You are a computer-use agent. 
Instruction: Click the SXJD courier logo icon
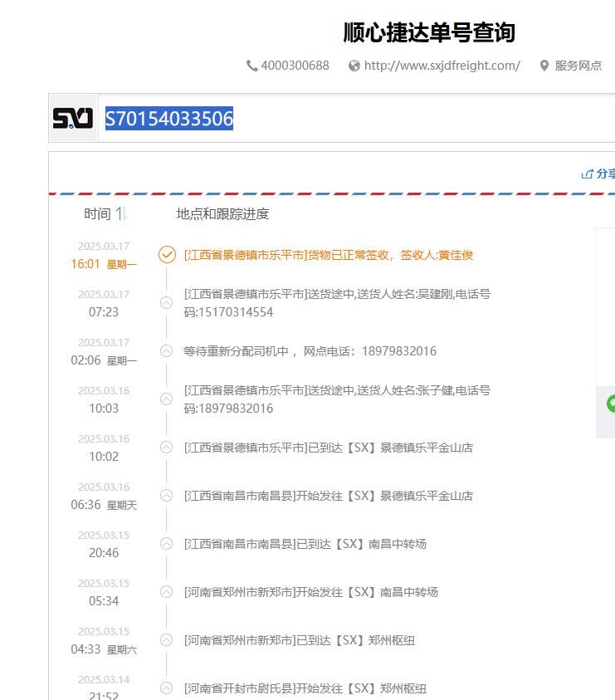point(73,118)
